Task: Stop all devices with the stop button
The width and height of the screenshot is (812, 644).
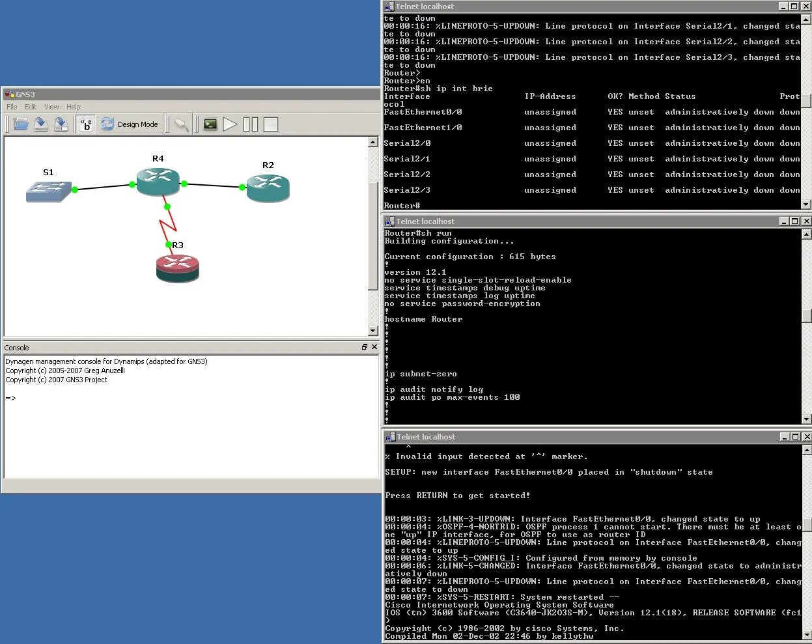Action: click(x=271, y=124)
